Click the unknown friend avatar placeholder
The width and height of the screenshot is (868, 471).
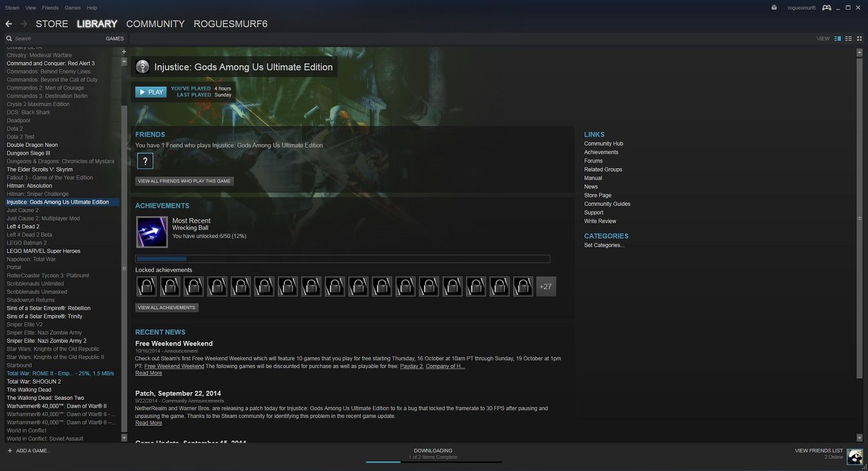click(145, 162)
